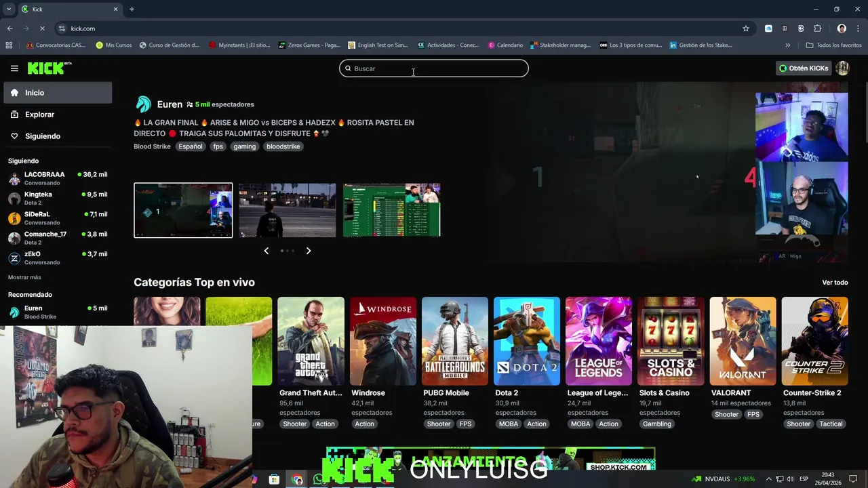Open the VALORANT category cover

click(x=743, y=341)
